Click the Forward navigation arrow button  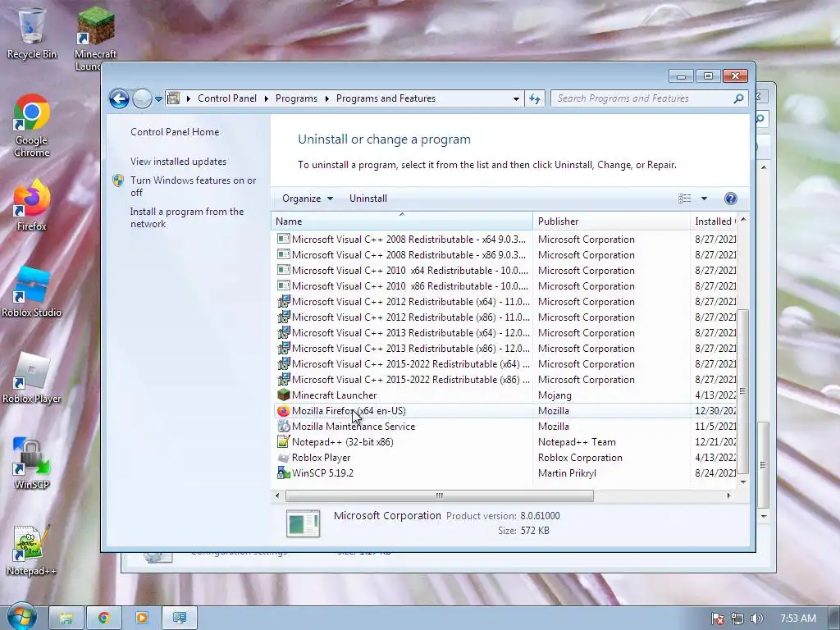click(x=142, y=98)
